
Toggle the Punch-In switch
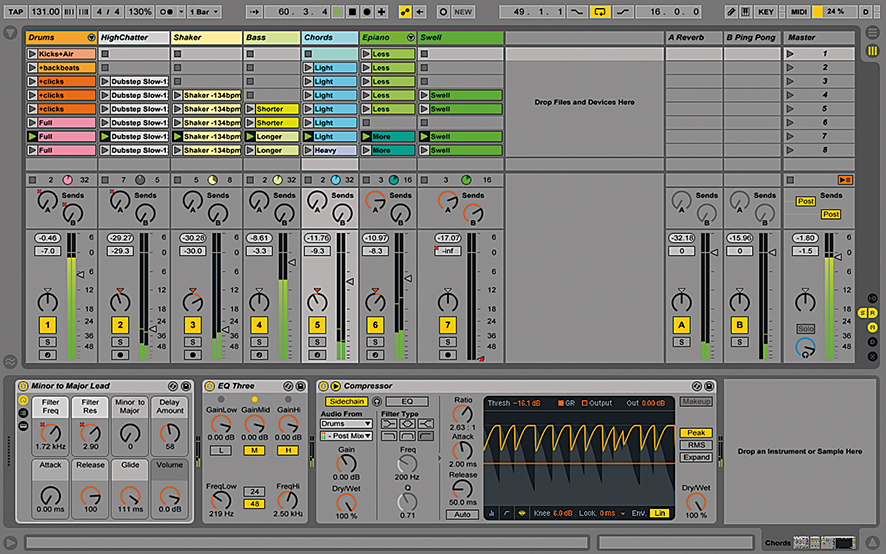[x=576, y=11]
